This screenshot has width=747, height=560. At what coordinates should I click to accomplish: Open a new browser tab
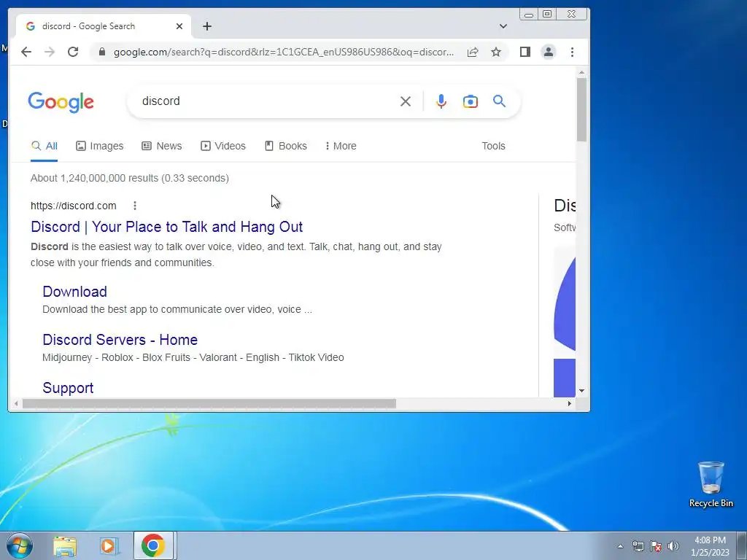click(206, 26)
